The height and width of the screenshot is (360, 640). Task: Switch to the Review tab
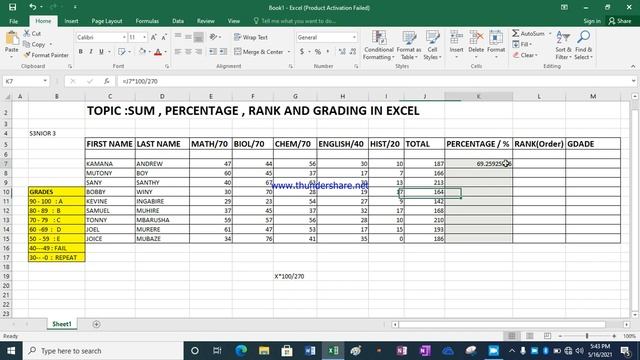pos(205,21)
